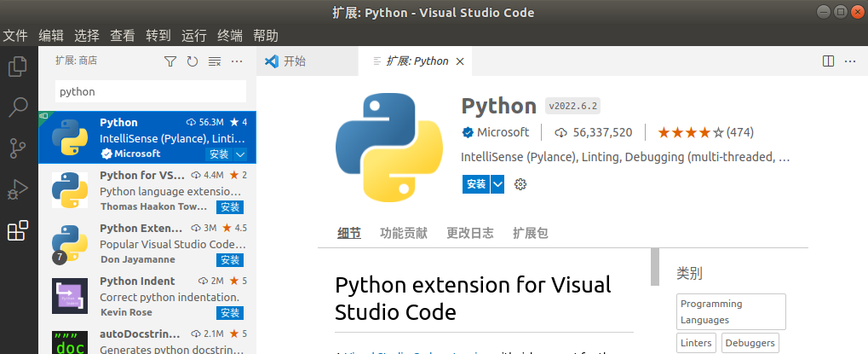
Task: Open the 终端 menu
Action: tap(230, 36)
